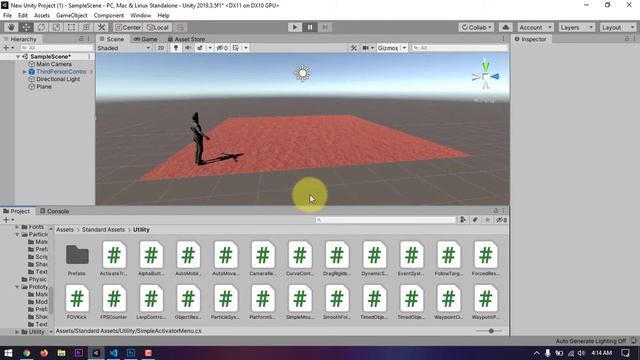Open the Layers dropdown
Image resolution: width=640 pixels, height=360 pixels.
[x=576, y=27]
